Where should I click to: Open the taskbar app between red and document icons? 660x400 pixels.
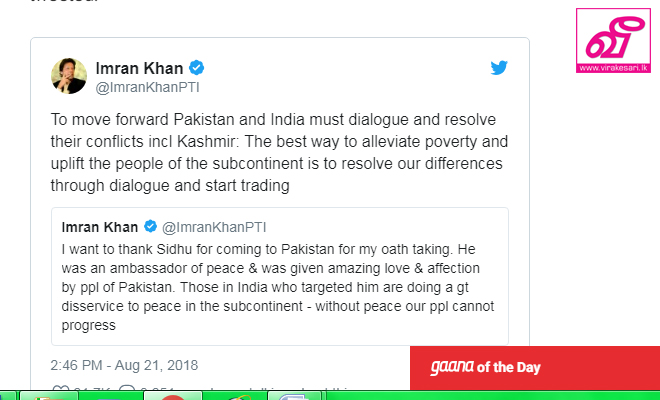click(236, 397)
